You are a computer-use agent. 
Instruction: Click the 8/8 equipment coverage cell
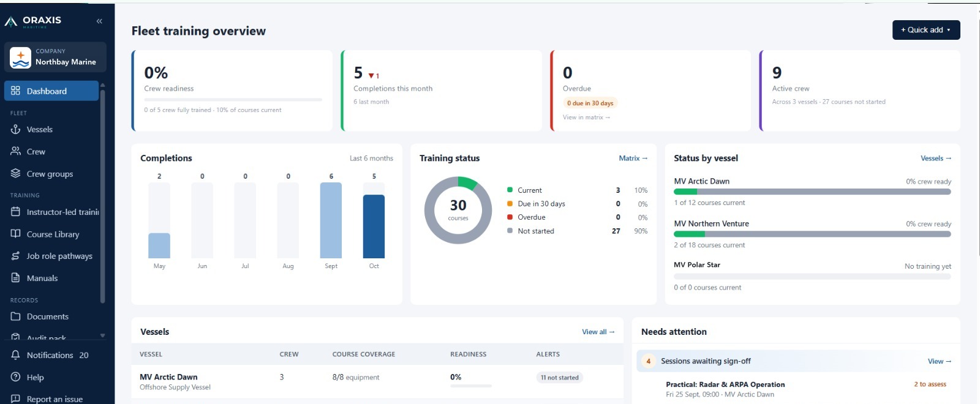pos(356,377)
